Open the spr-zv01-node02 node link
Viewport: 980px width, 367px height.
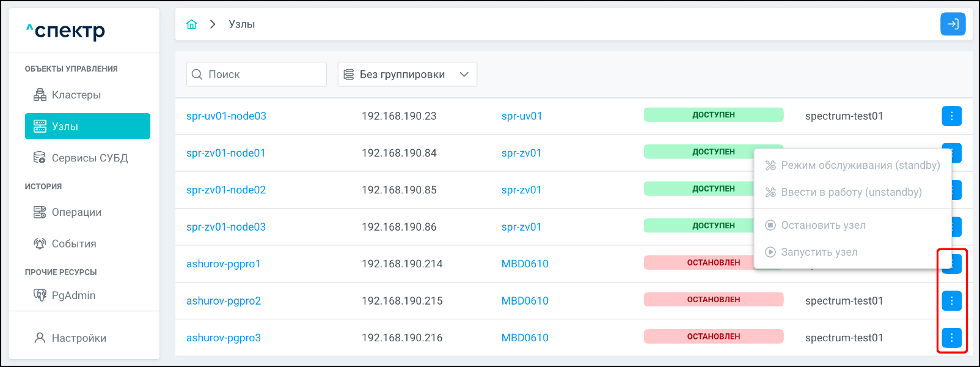[x=226, y=190]
